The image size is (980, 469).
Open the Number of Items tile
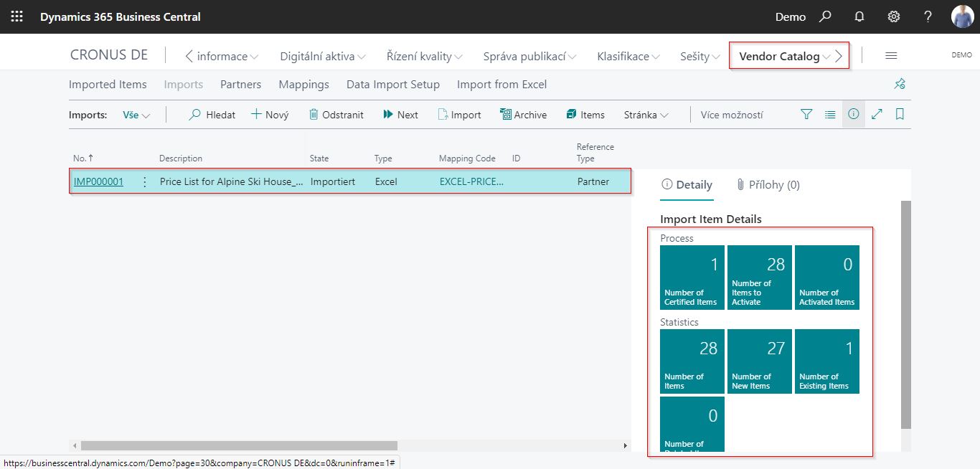692,361
